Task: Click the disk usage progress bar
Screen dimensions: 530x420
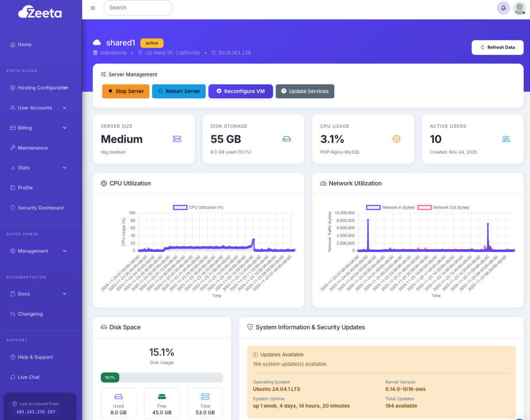Action: pos(162,378)
